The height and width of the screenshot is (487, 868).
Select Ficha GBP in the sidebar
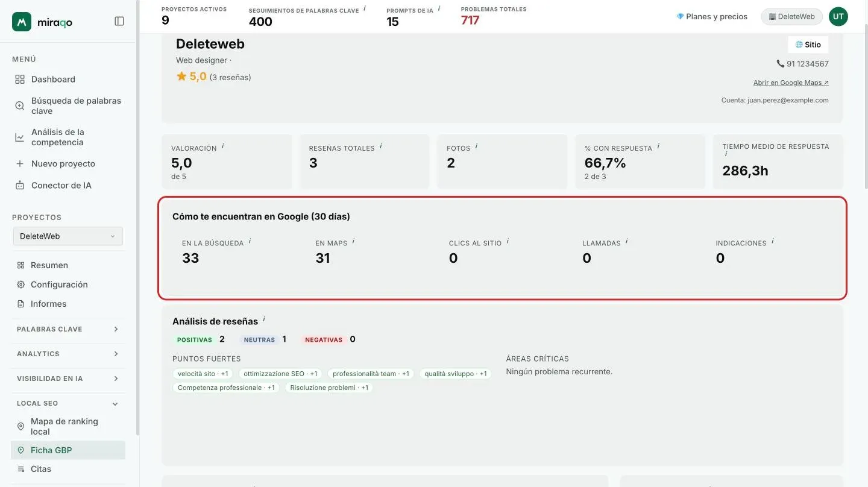[68, 450]
